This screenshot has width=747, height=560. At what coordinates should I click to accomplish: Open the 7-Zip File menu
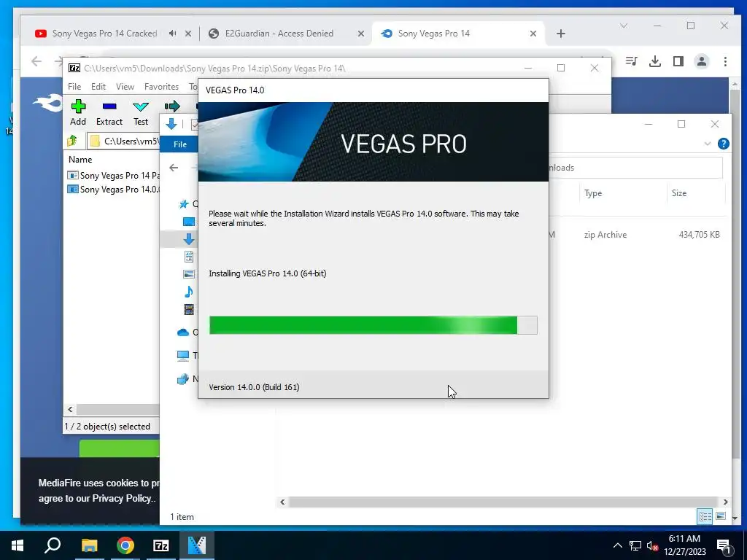coord(74,87)
